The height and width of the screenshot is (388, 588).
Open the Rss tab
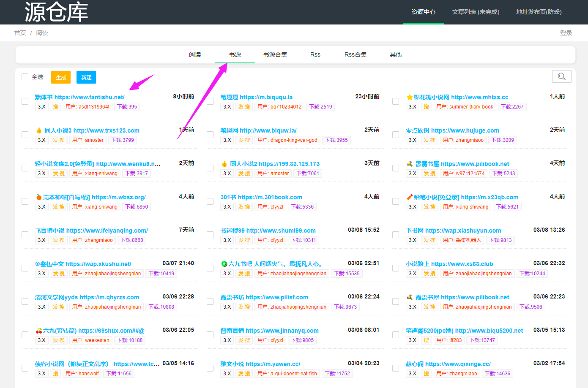tap(315, 54)
